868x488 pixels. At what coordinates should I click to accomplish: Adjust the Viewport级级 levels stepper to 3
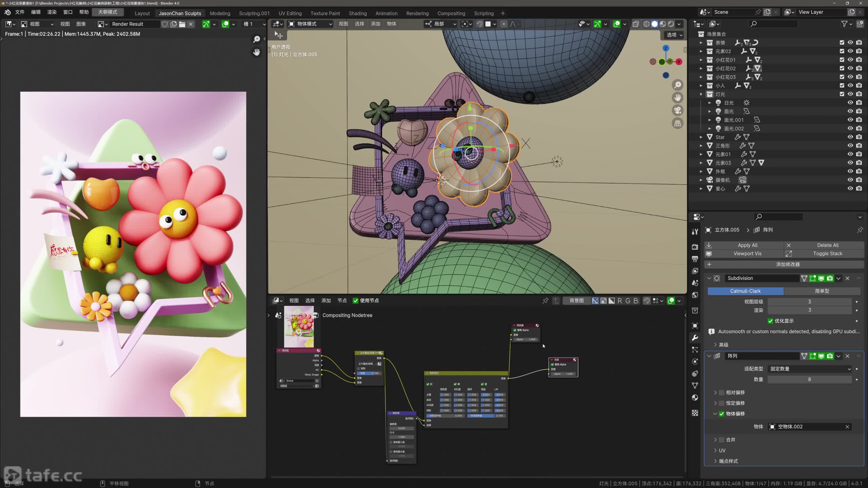[809, 301]
